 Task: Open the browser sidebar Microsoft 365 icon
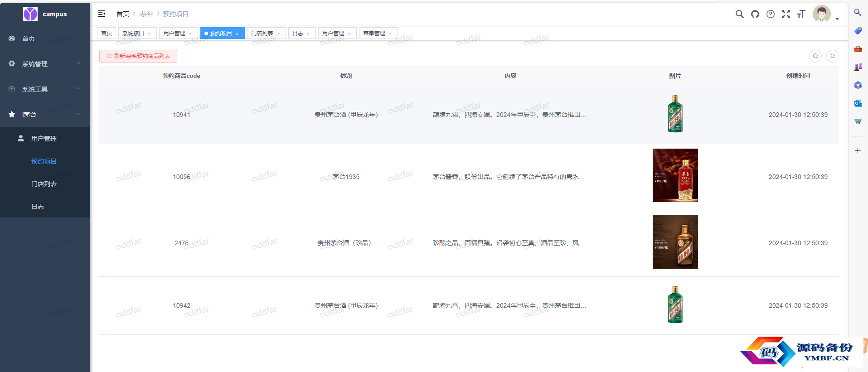[858, 85]
